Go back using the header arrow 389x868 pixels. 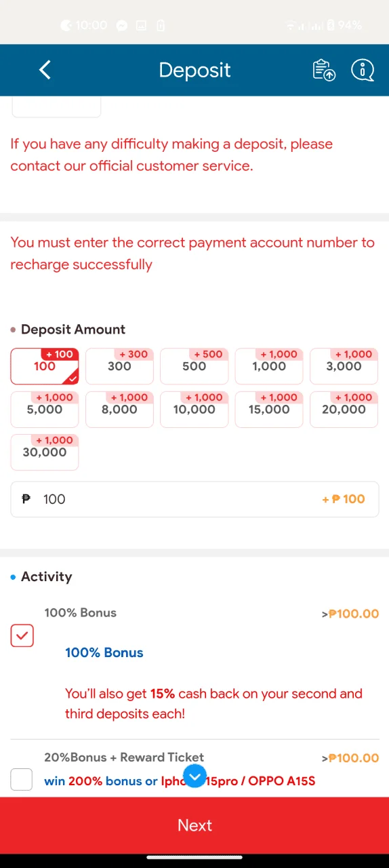click(x=45, y=69)
